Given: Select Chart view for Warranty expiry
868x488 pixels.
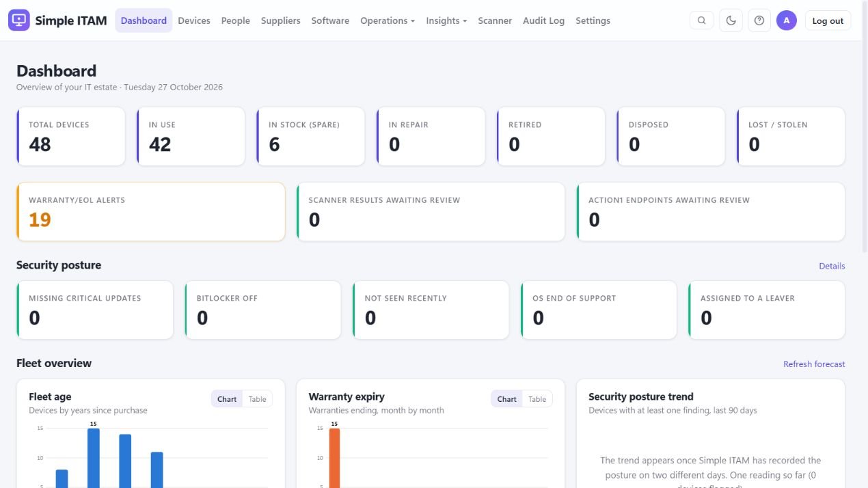Looking at the screenshot, I should 507,399.
